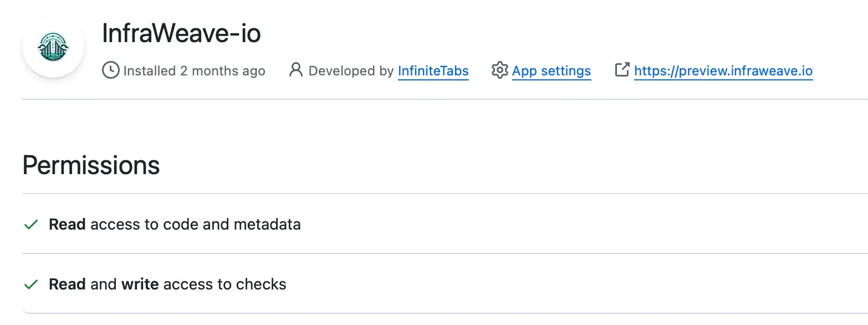Click the green checkmark for checks access
Image resolution: width=868 pixels, height=325 pixels.
tap(31, 285)
